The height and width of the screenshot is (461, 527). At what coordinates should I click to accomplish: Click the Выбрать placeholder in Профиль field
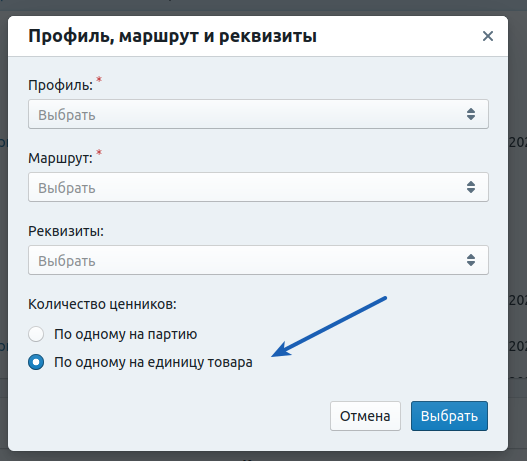point(67,115)
